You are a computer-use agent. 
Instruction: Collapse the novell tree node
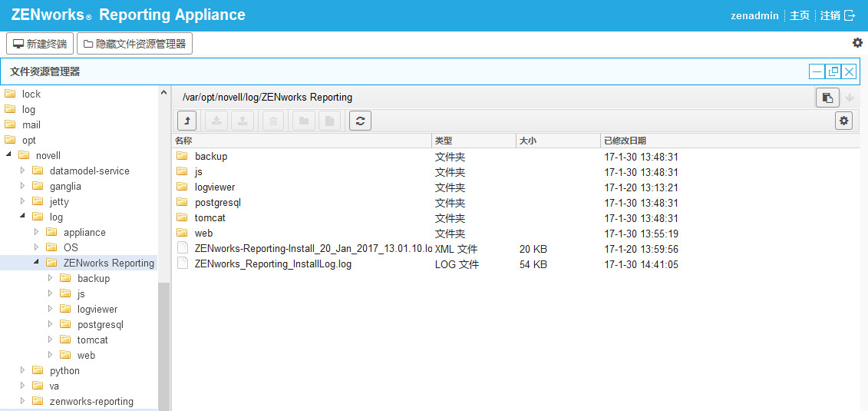click(9, 155)
